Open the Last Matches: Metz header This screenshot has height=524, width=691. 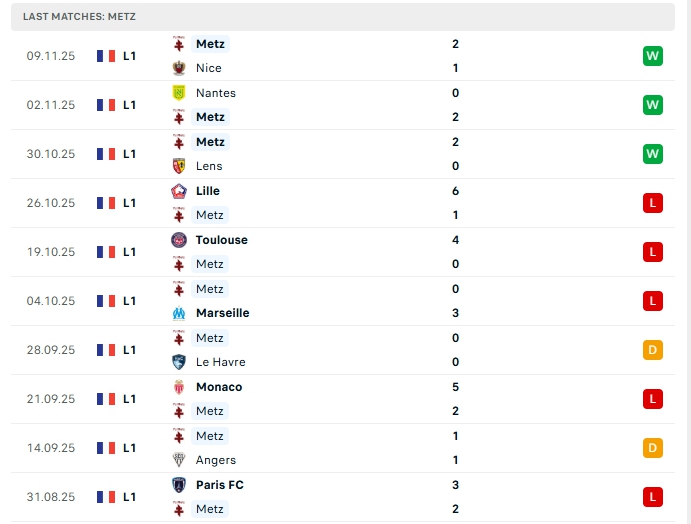click(79, 17)
